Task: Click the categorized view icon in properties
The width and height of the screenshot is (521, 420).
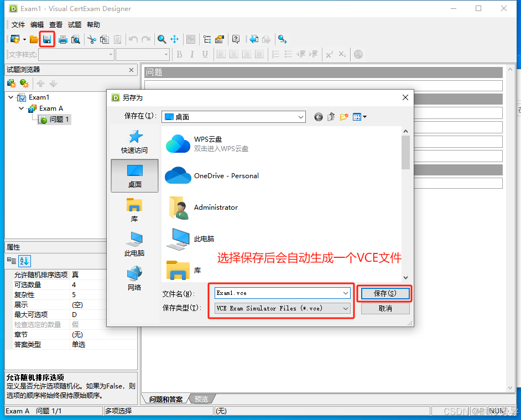Action: (12, 261)
